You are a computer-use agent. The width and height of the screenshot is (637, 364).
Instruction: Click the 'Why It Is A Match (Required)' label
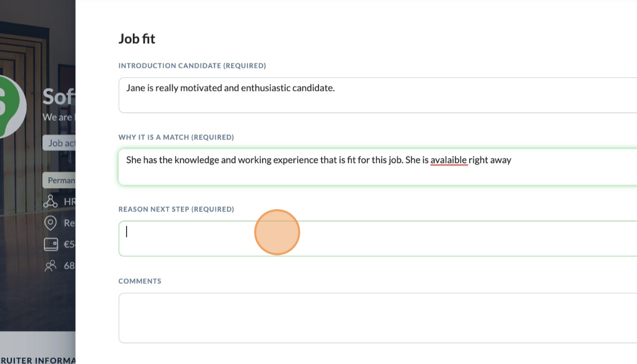point(176,138)
